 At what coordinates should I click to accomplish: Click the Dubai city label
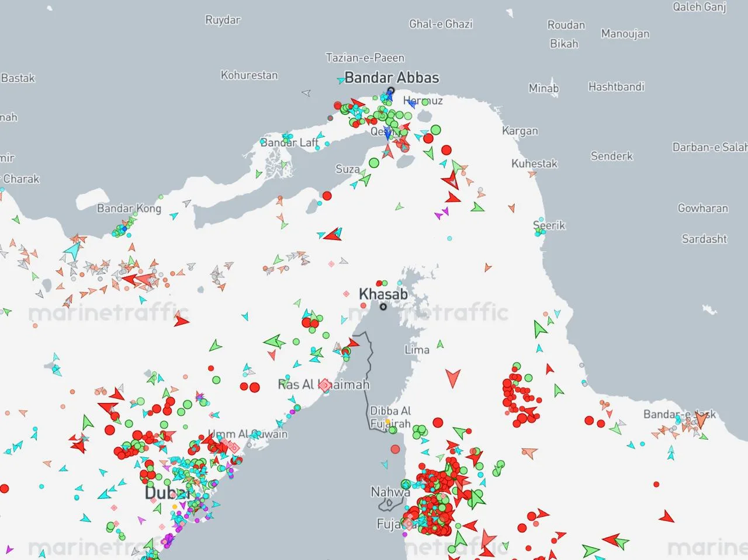[x=168, y=493]
